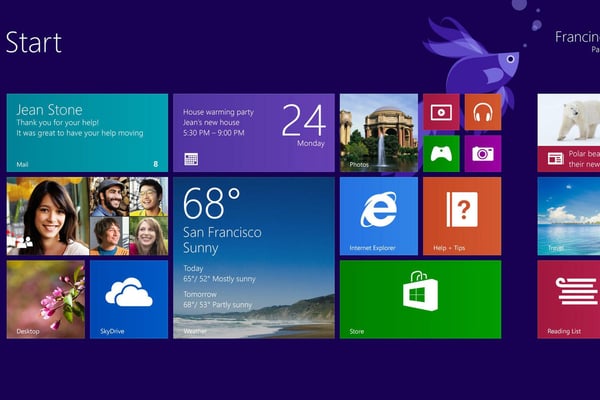Open the Reading List tile

(x=569, y=299)
